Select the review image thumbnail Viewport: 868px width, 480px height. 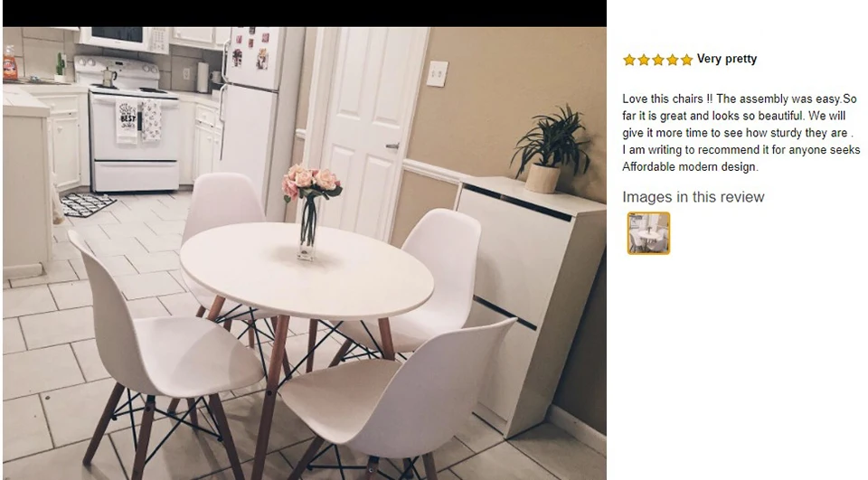[x=649, y=233]
